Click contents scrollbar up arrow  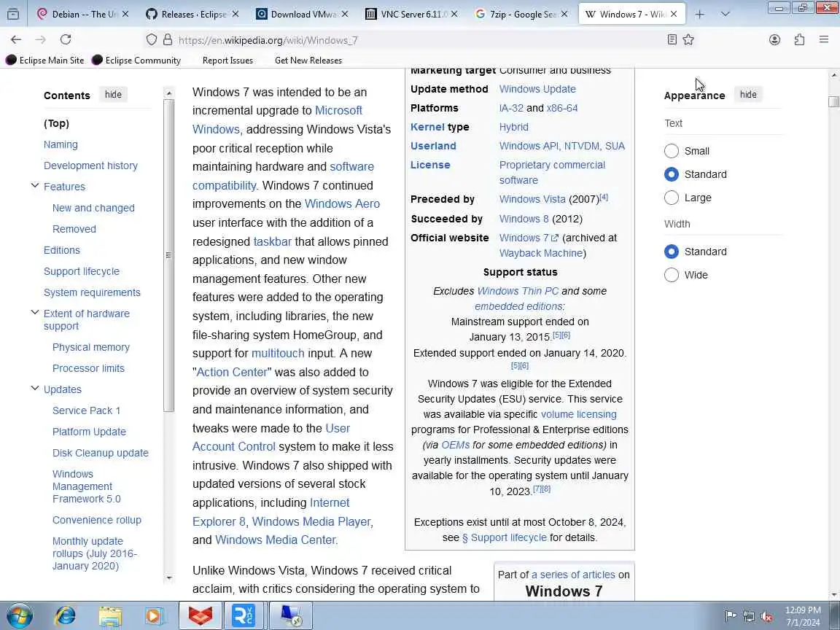pos(168,93)
